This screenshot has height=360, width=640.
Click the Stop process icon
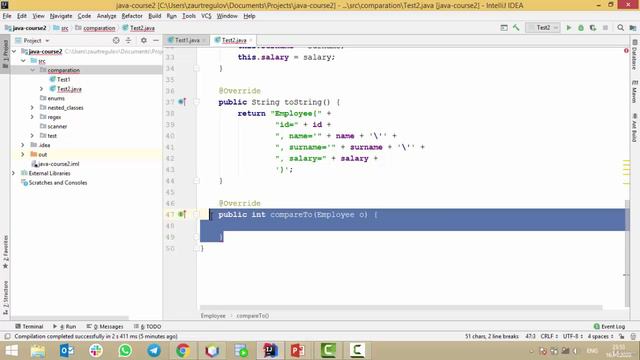tap(605, 28)
